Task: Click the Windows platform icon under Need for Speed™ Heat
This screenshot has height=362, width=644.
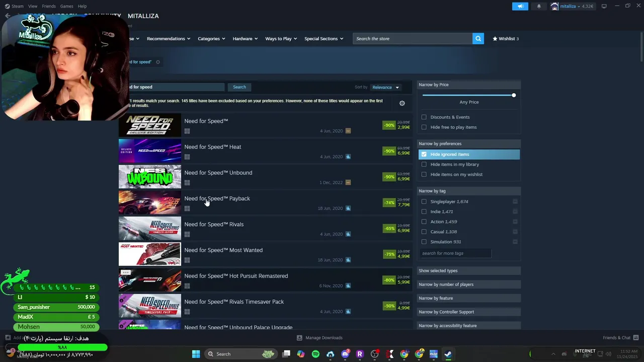Action: (x=187, y=157)
